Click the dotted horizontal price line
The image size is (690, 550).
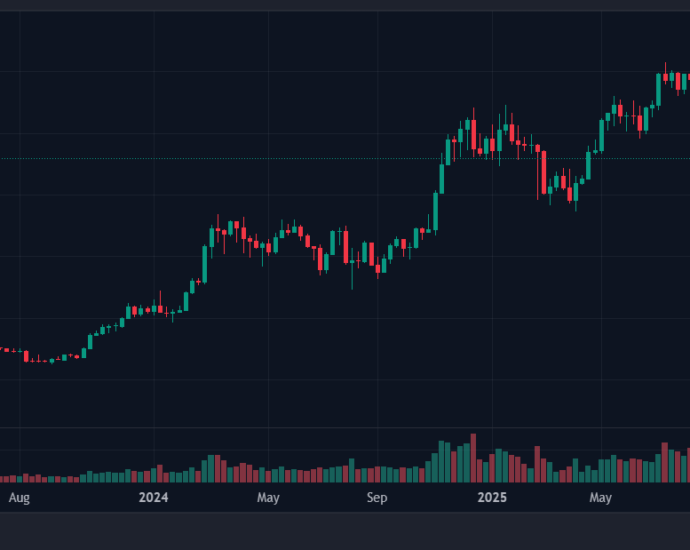(x=300, y=158)
